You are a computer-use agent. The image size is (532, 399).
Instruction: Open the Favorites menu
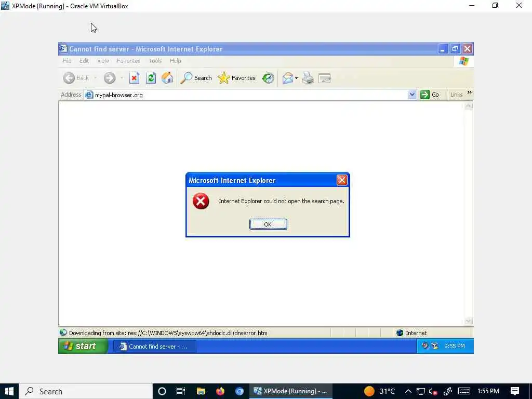[x=129, y=61]
